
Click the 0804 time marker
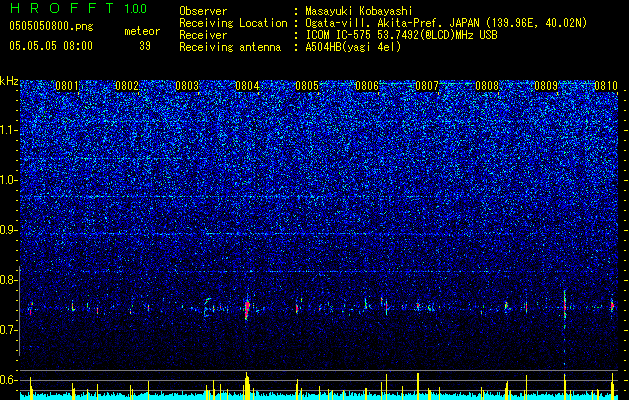247,86
